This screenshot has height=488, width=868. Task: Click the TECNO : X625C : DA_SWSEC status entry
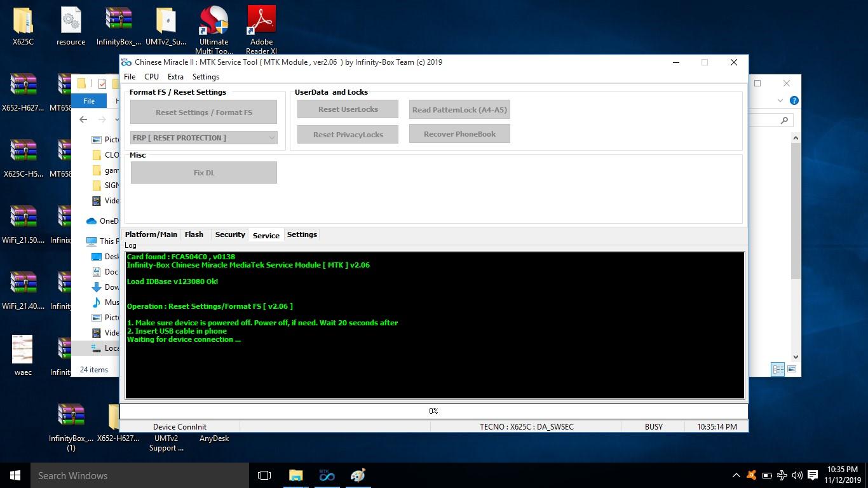(x=526, y=426)
